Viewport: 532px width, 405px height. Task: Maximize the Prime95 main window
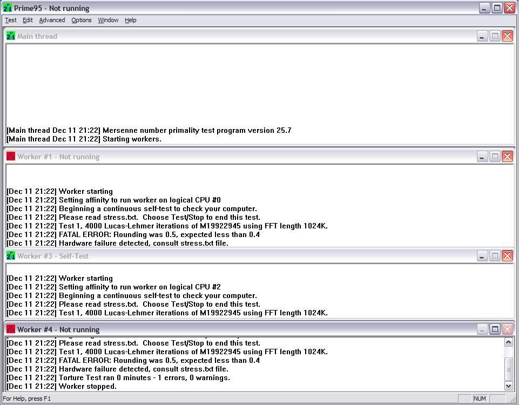pyautogui.click(x=497, y=8)
